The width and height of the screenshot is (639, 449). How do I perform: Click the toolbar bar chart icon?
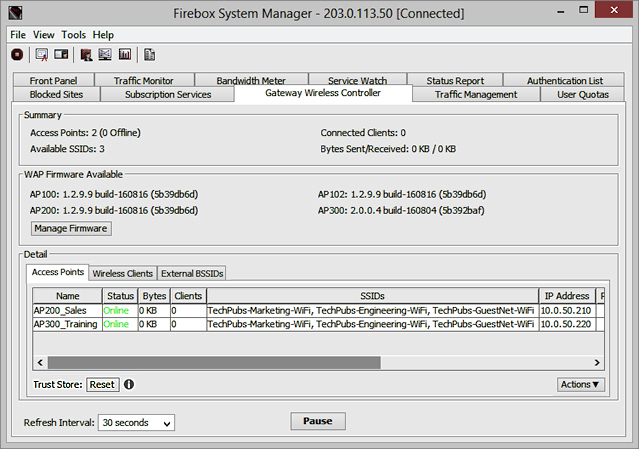click(125, 55)
